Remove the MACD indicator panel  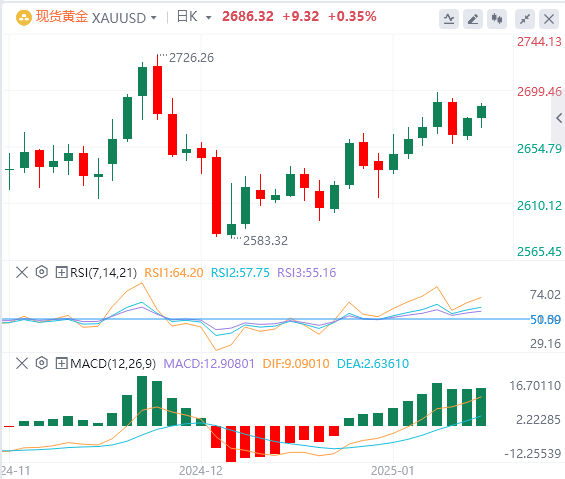[x=22, y=363]
